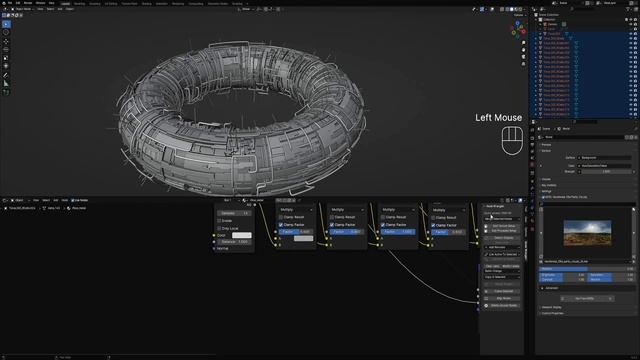Toggle the Use Nodes checkbox

coord(73,200)
